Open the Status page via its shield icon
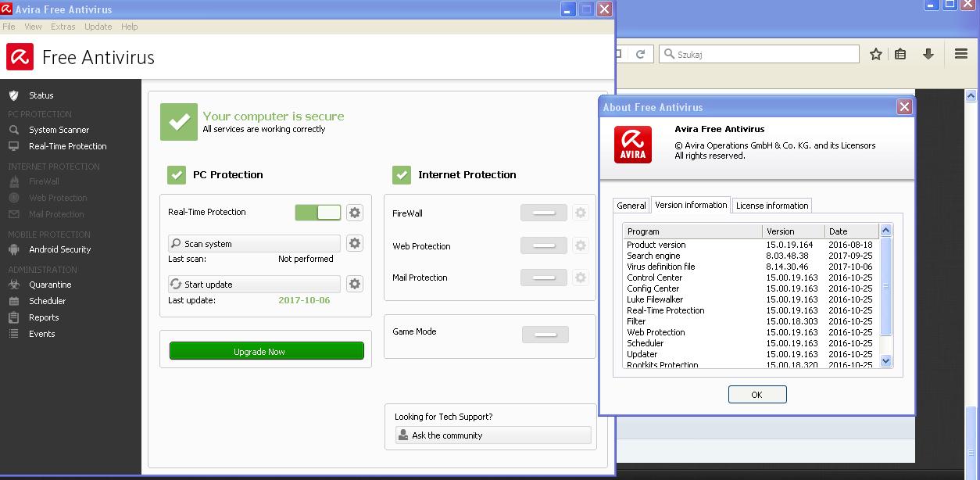 (13, 95)
